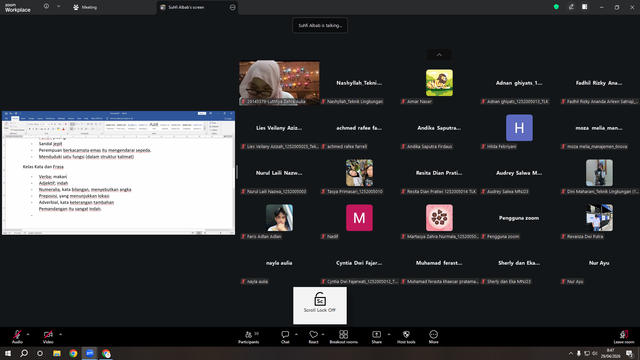Click the Andika Saputra... participant tile
This screenshot has width=640, height=360.
439,128
